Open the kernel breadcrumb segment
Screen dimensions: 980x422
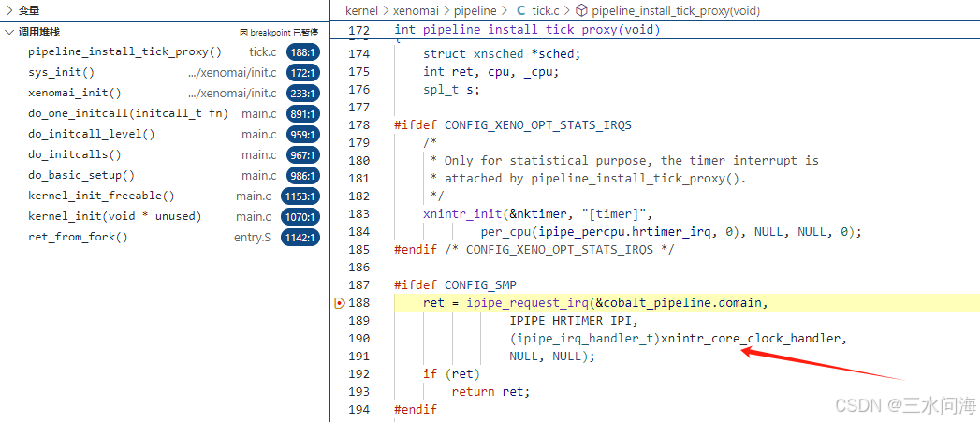coord(360,10)
